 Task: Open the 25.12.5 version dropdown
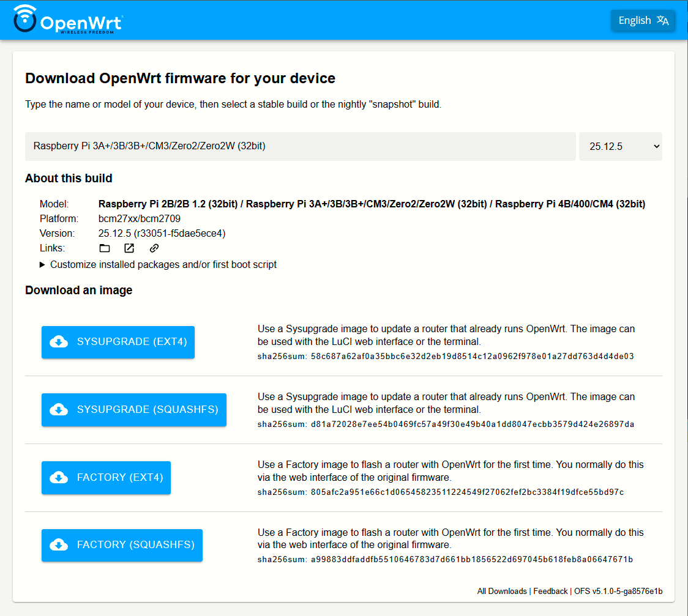(621, 146)
